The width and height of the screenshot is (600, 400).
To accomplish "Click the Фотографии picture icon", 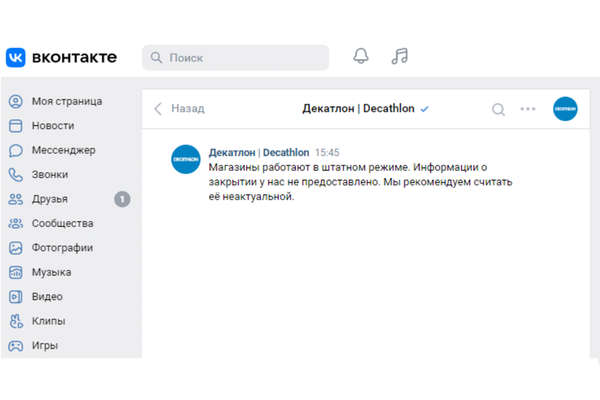I will (16, 248).
